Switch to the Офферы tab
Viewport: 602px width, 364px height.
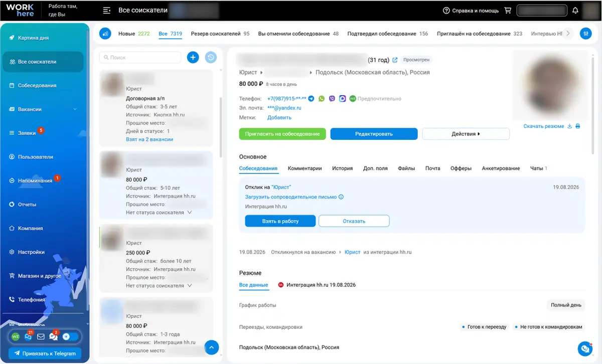point(461,168)
